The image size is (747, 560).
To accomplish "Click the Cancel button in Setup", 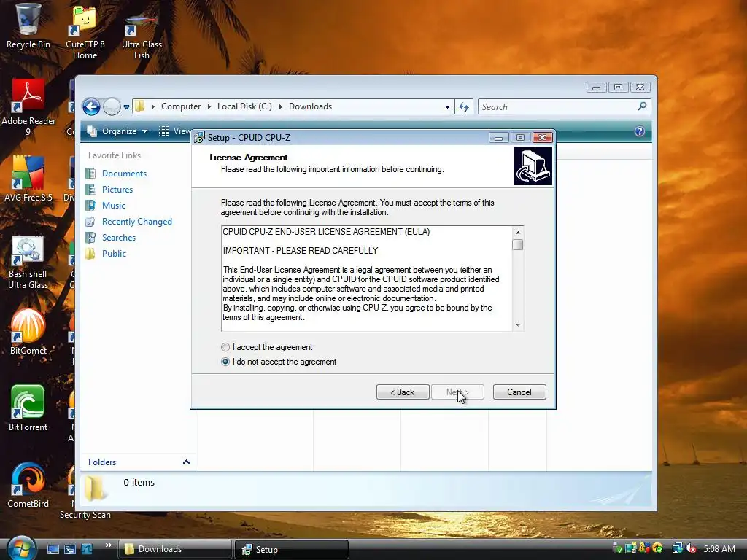I will click(519, 392).
